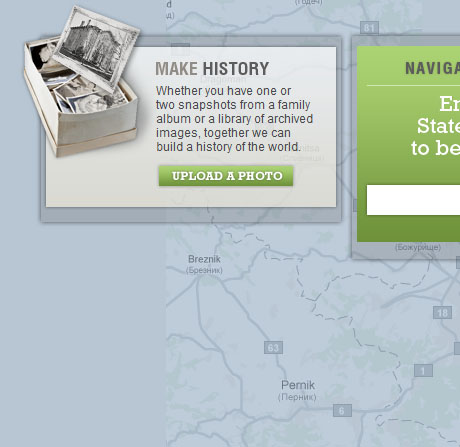Click the Pernik city label on map

pos(298,385)
